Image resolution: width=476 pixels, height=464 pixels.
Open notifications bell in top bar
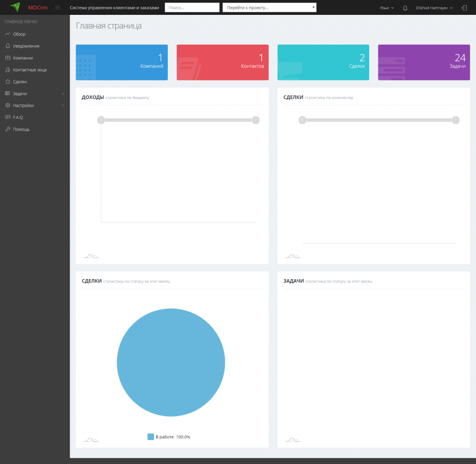coord(405,8)
